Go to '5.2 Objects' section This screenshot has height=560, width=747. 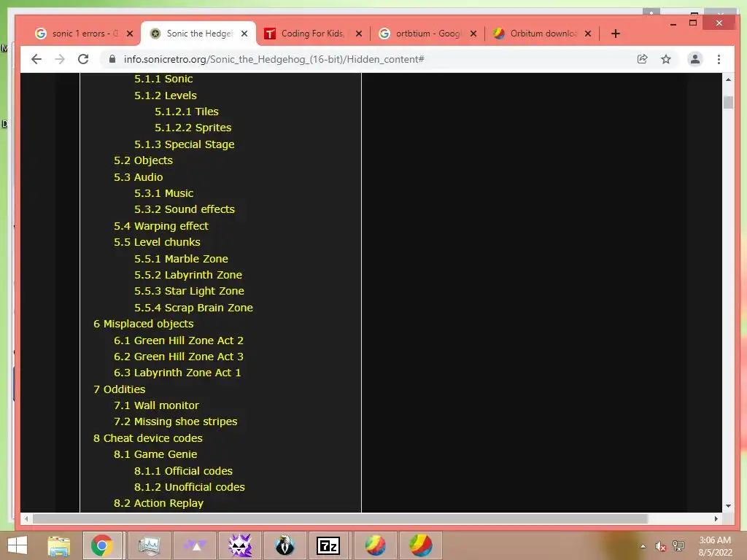coord(144,160)
